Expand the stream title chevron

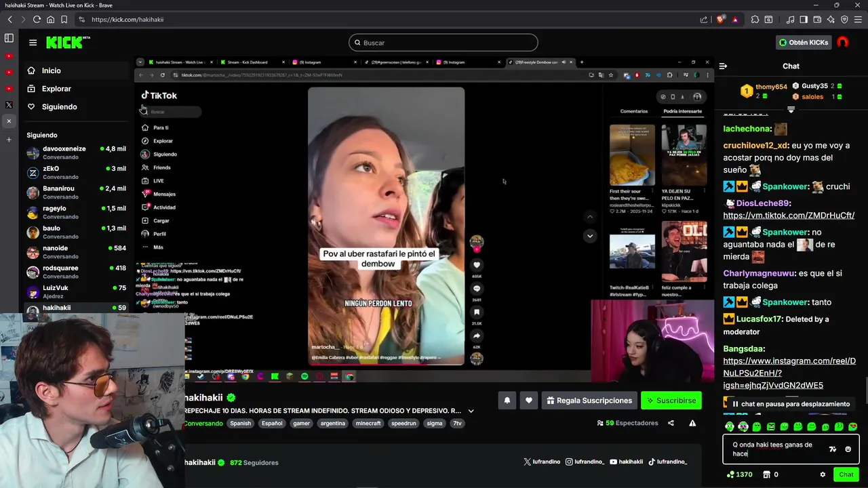(x=471, y=411)
